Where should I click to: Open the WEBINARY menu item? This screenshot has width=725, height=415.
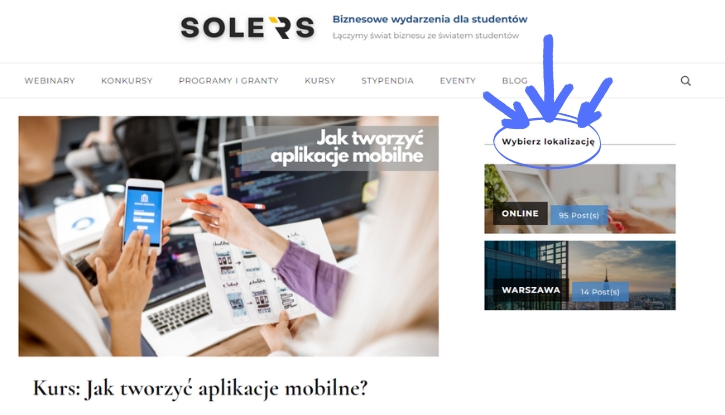click(49, 81)
